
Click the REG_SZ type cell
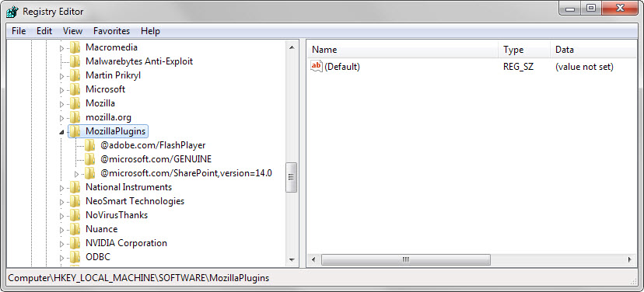coord(518,67)
